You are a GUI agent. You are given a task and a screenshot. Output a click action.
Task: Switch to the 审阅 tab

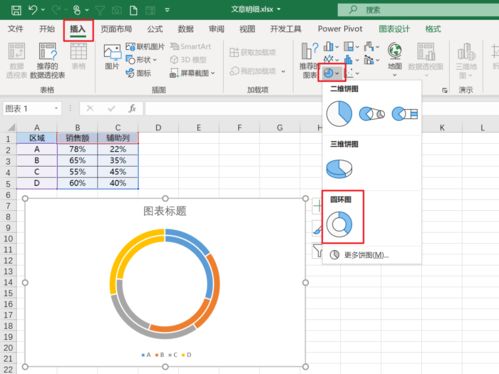pyautogui.click(x=216, y=29)
